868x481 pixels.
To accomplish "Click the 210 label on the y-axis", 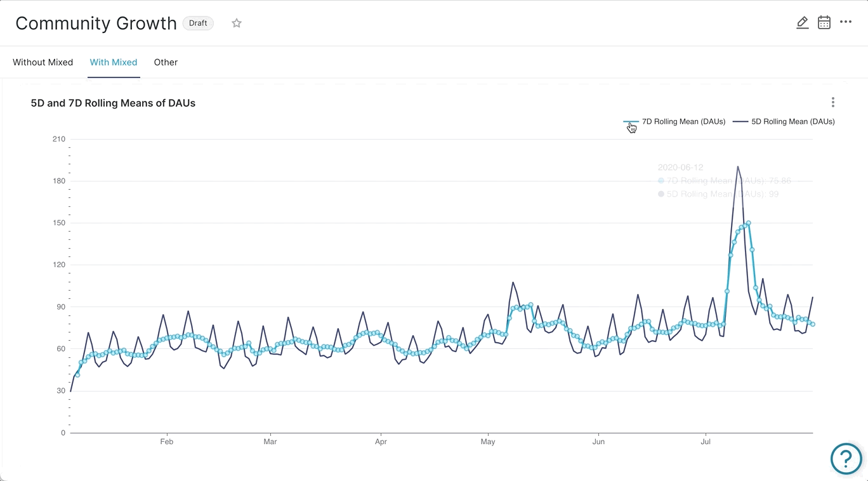I will coord(59,139).
